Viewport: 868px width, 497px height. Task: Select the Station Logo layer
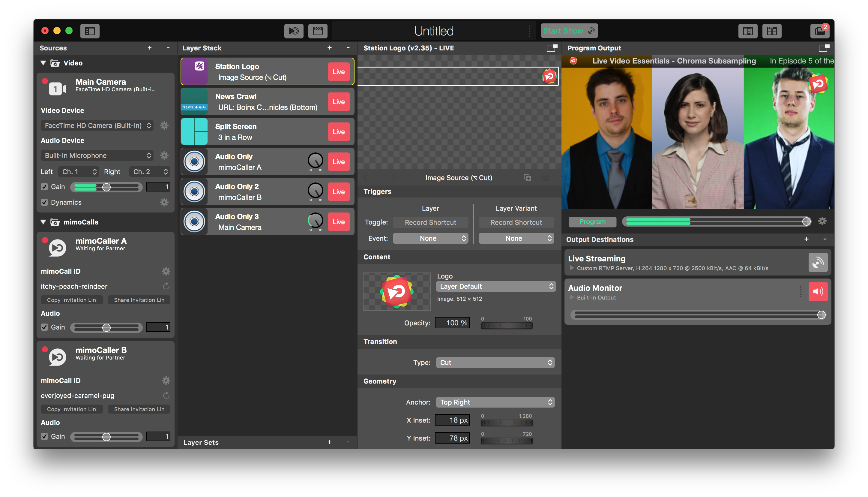(x=267, y=72)
